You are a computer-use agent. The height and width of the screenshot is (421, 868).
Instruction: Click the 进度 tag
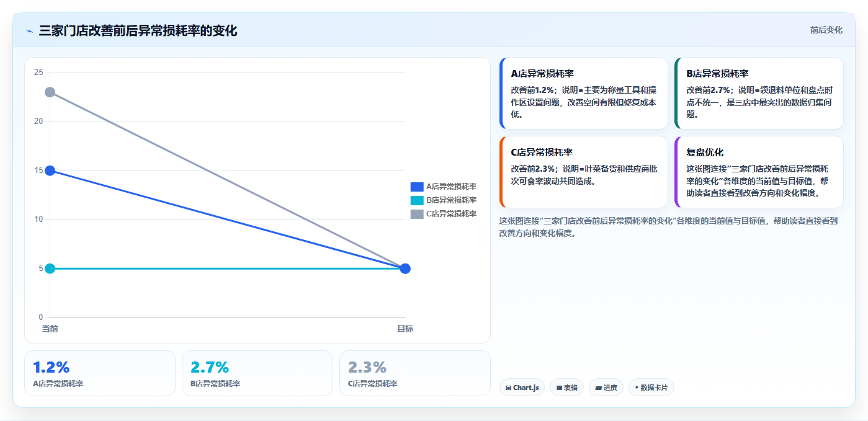point(606,388)
